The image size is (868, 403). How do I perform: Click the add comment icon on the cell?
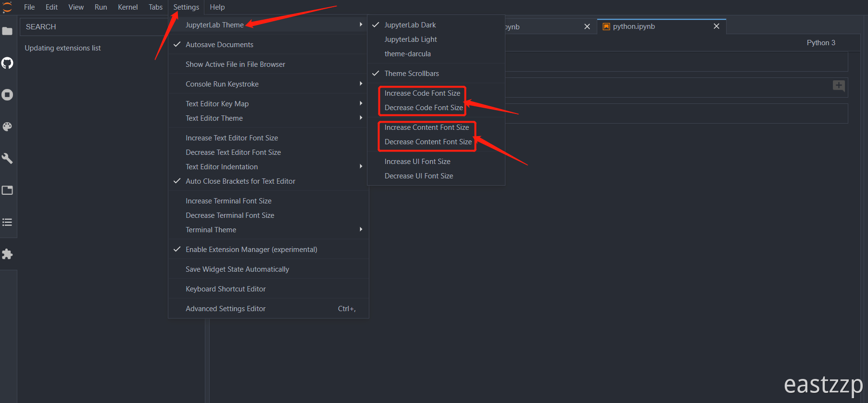coord(839,86)
